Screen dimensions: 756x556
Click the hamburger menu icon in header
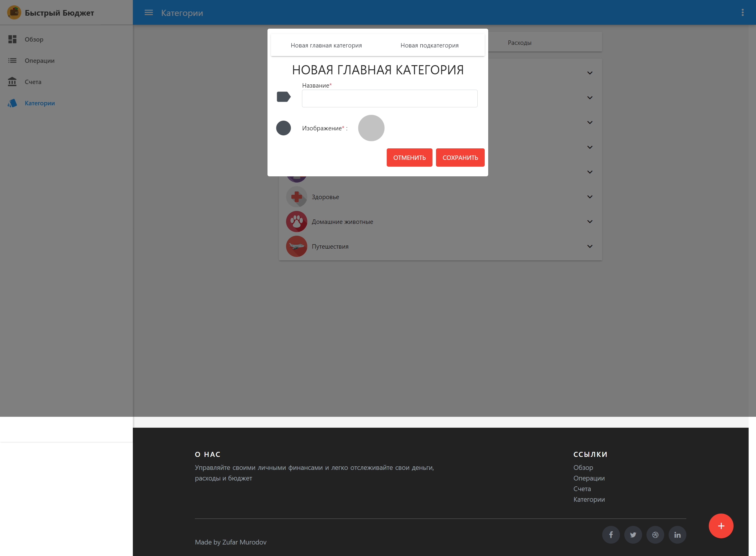point(148,12)
